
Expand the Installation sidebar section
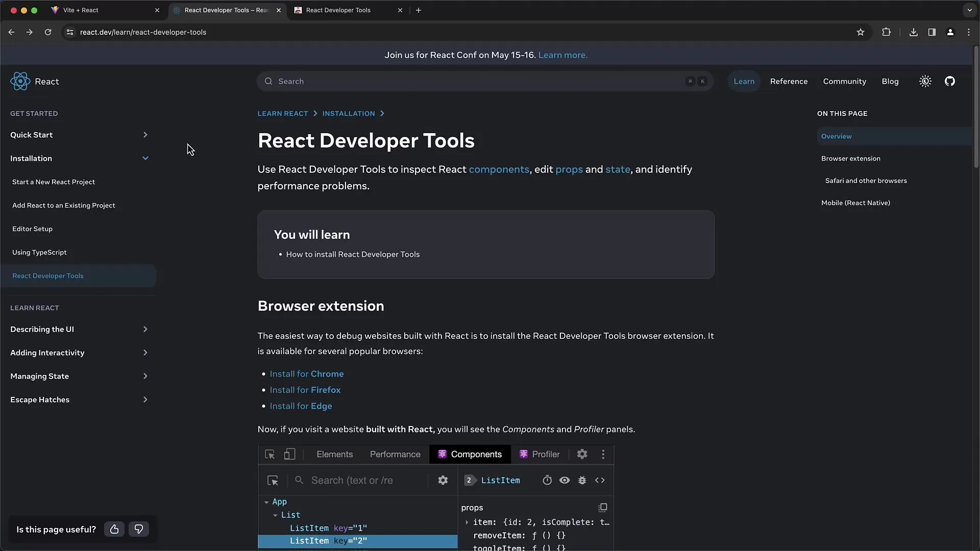(x=145, y=158)
